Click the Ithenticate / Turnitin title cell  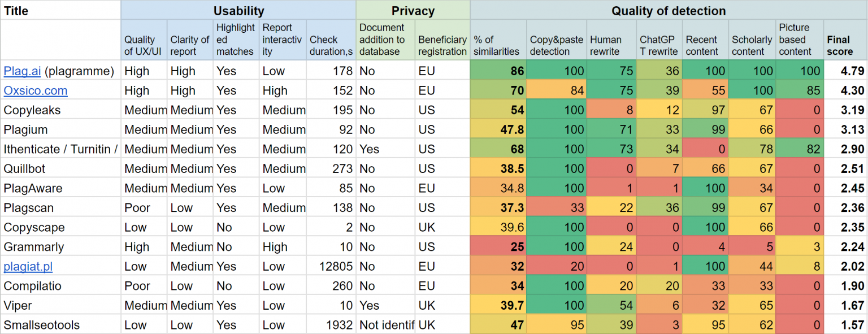point(60,149)
